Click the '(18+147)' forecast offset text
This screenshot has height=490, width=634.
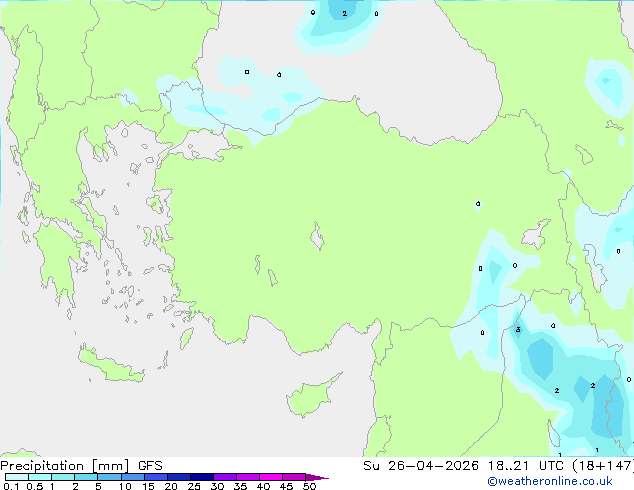point(603,466)
